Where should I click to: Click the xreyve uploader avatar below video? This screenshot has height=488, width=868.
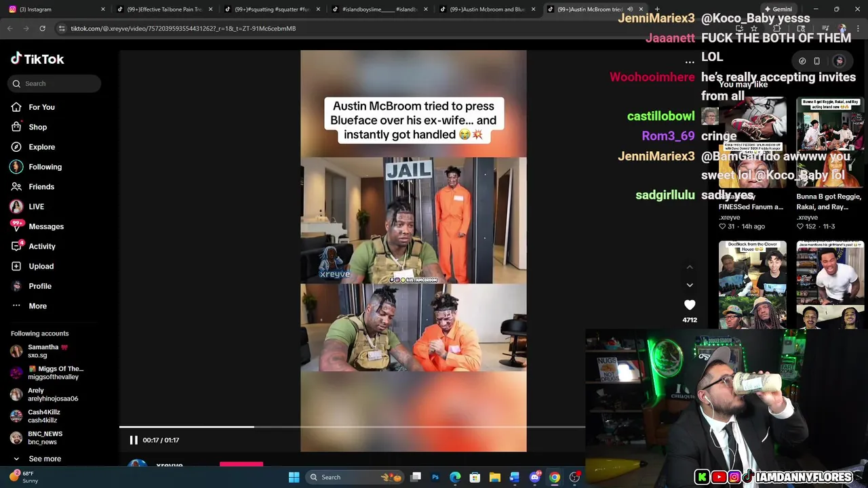click(x=138, y=464)
